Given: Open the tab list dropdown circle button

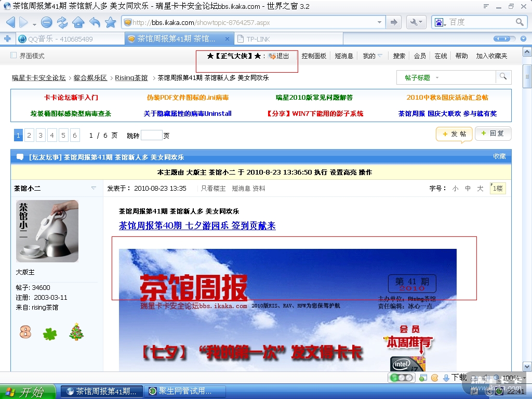Looking at the screenshot, I should pos(524,38).
